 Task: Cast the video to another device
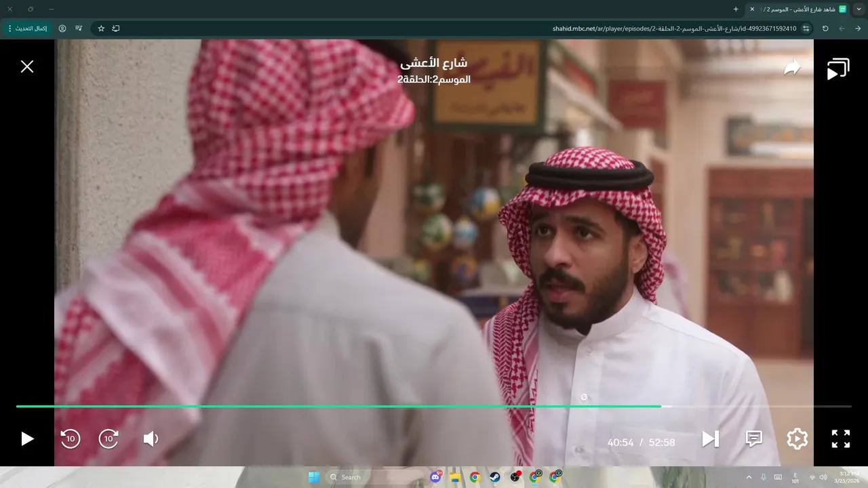[838, 69]
